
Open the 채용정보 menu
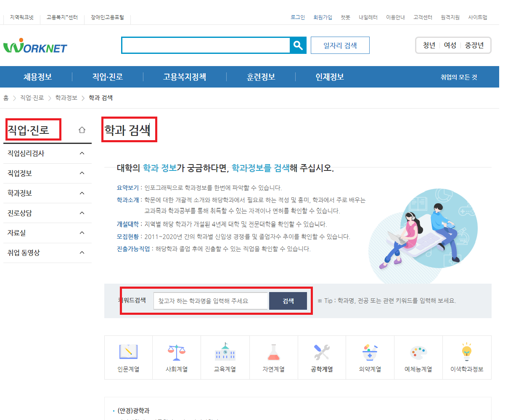tap(36, 77)
